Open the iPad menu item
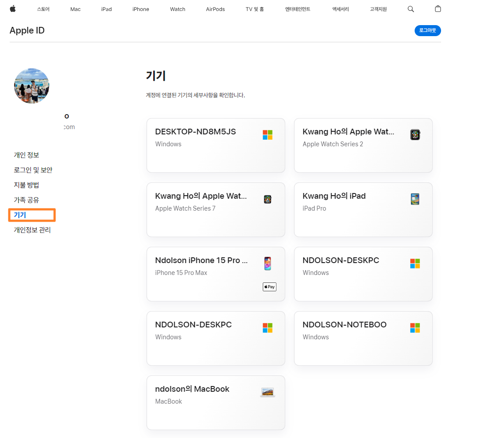 107,9
